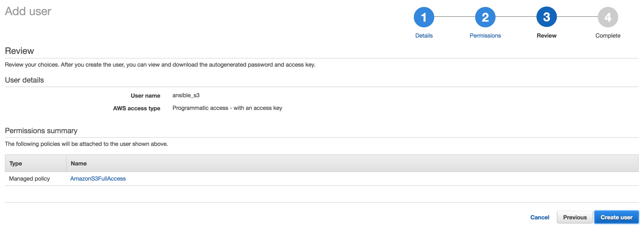The width and height of the screenshot is (644, 230).
Task: Click the grey step 4 circle icon
Action: point(608,17)
